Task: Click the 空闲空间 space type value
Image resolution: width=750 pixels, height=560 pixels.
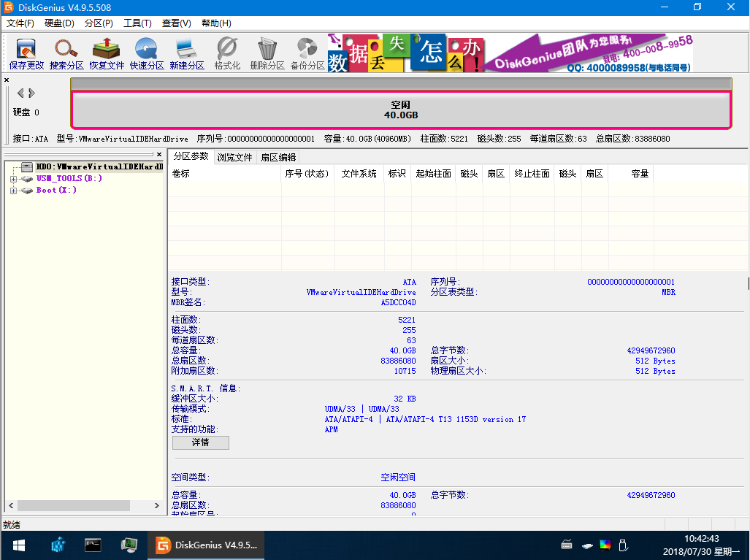Action: [x=398, y=477]
